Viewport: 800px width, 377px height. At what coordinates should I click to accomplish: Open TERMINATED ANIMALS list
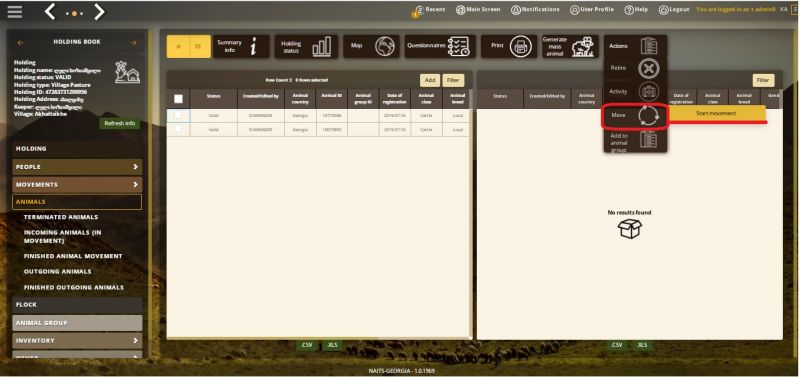(61, 217)
